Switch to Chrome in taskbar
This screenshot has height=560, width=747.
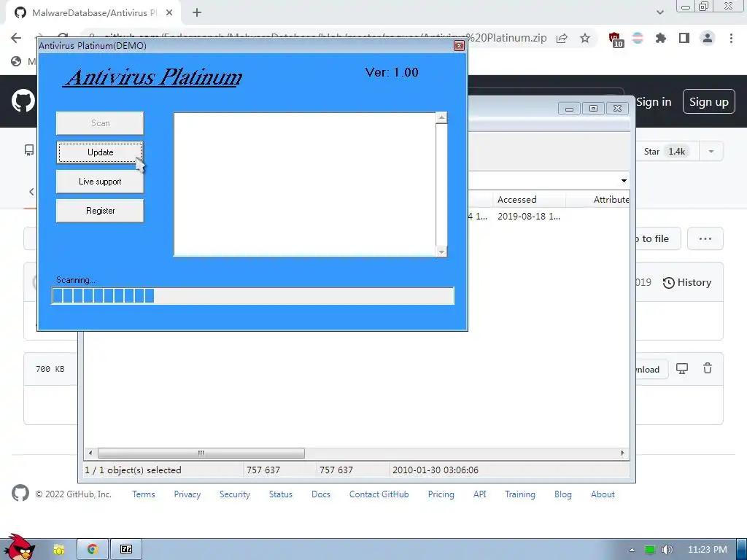(93, 550)
